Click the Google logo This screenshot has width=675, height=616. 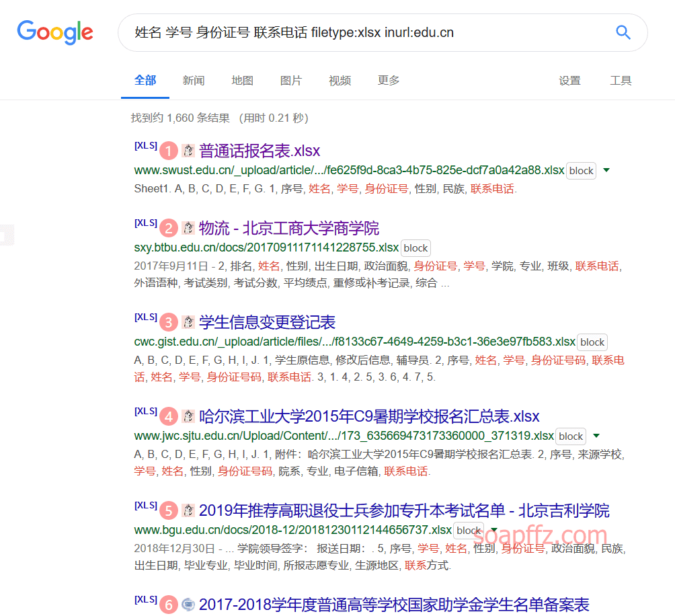coord(55,32)
